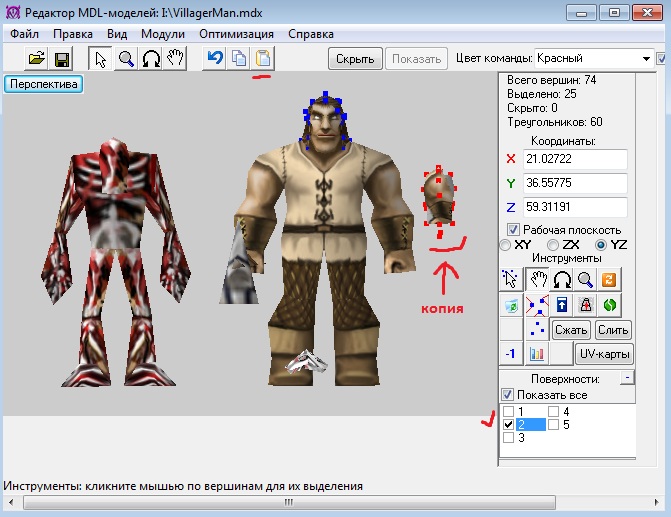The width and height of the screenshot is (671, 517).
Task: Check surface 1 checkbox
Action: [x=508, y=412]
